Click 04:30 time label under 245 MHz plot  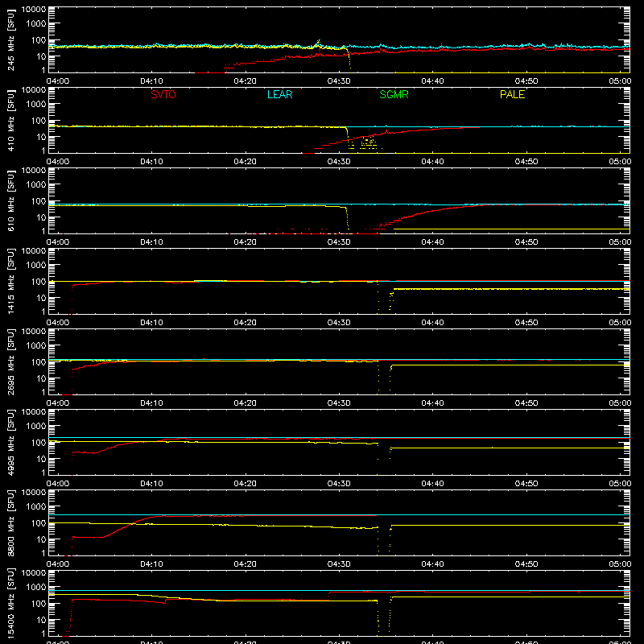click(x=339, y=81)
